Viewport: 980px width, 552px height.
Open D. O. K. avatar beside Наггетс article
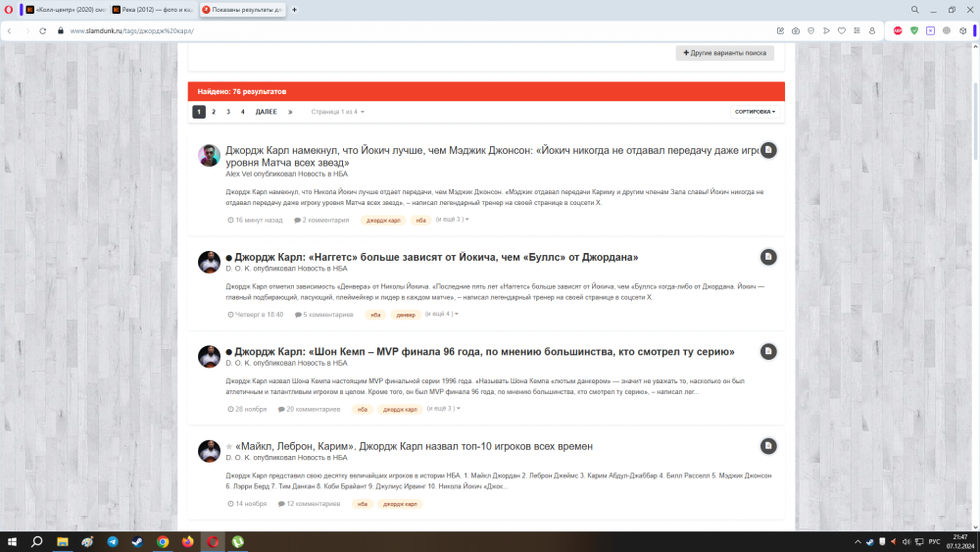209,262
